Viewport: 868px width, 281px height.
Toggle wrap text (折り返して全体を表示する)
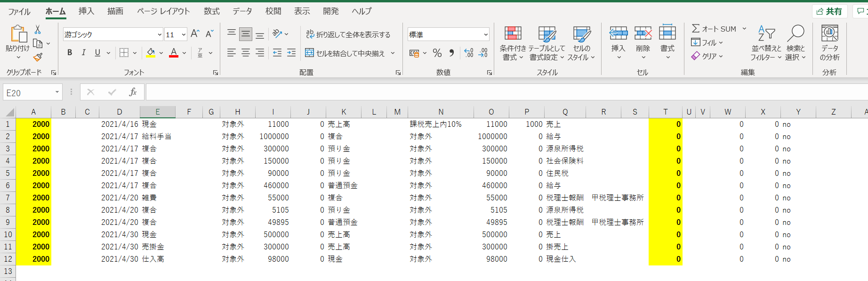348,34
